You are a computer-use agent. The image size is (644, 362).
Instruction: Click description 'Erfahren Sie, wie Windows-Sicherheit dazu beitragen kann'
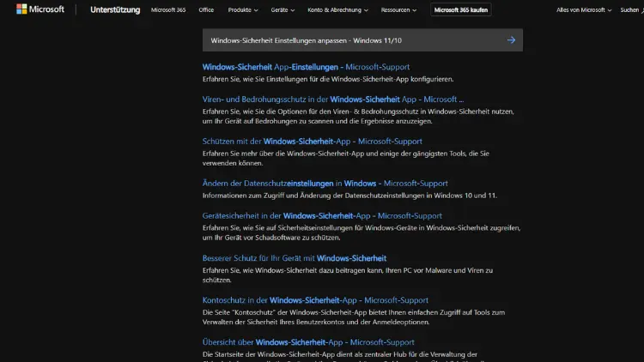click(348, 275)
